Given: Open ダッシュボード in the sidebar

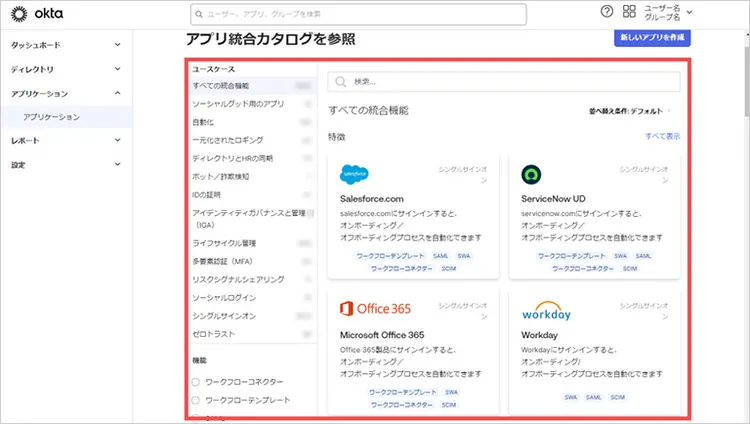Looking at the screenshot, I should [36, 45].
